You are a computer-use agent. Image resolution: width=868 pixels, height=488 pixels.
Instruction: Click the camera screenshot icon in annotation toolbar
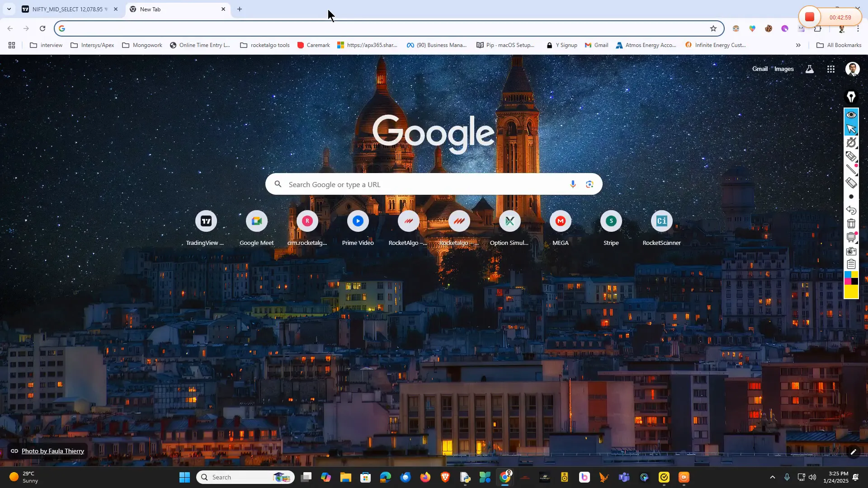point(851,251)
